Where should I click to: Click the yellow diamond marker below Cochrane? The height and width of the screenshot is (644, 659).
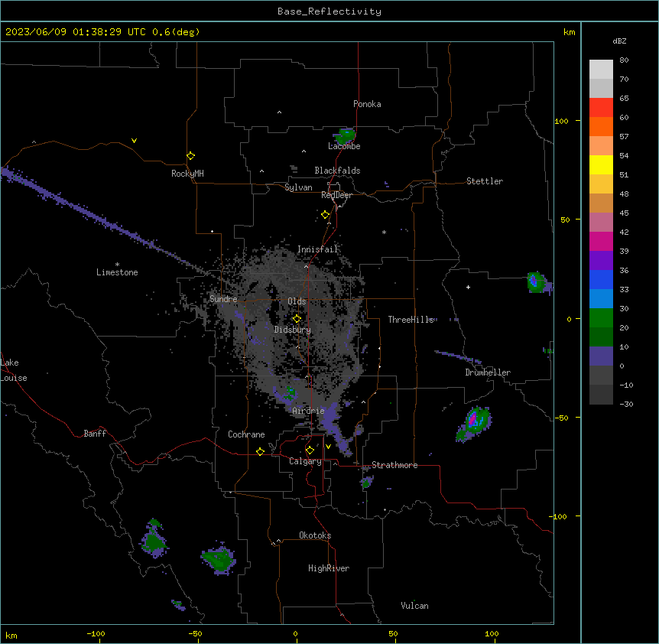pyautogui.click(x=260, y=451)
